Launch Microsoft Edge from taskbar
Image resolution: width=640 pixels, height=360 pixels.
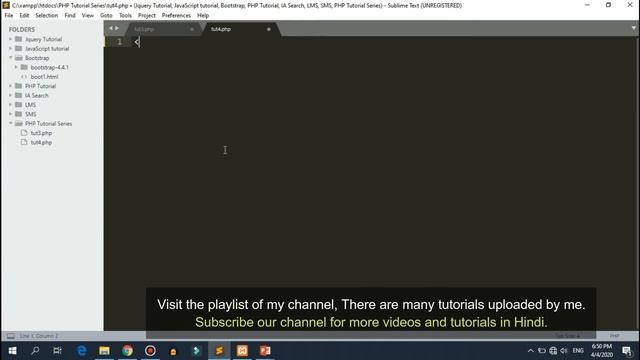(x=82, y=351)
